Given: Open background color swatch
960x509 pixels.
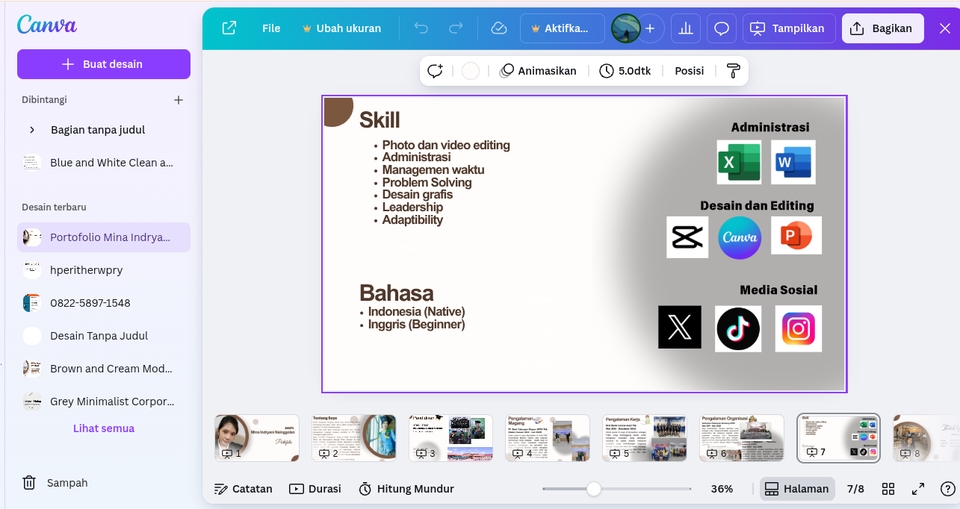Looking at the screenshot, I should coord(470,71).
